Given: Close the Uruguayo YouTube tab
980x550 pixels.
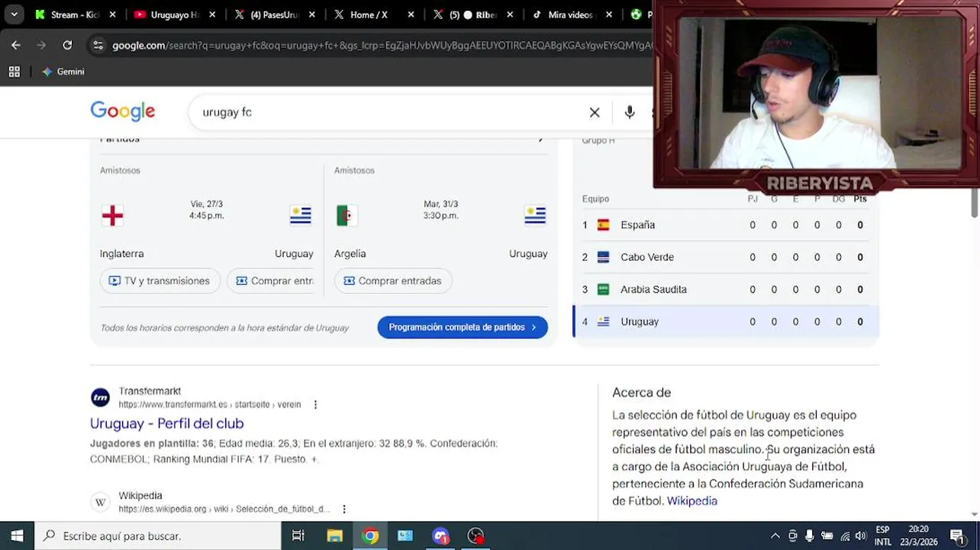Looking at the screenshot, I should (212, 15).
